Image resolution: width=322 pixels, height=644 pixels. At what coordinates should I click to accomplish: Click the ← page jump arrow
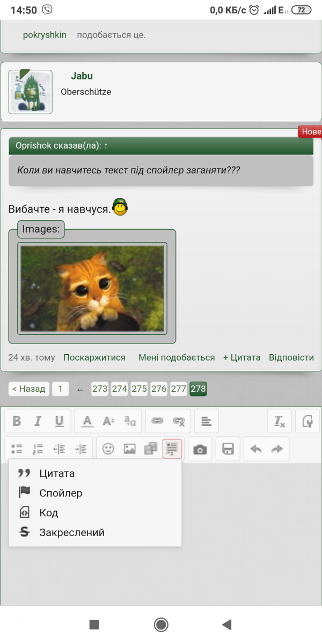[x=80, y=390]
